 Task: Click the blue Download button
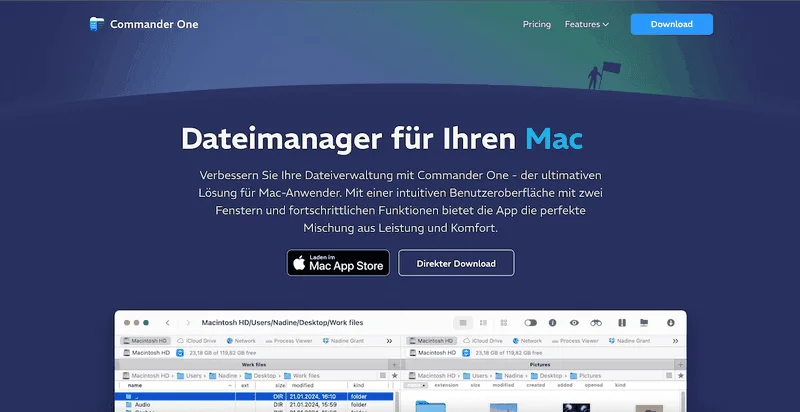click(x=671, y=24)
